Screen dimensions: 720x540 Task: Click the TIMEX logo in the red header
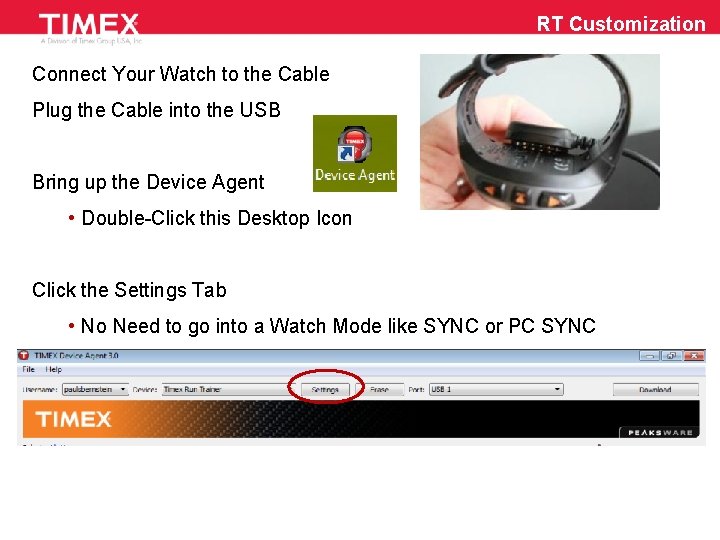89,24
